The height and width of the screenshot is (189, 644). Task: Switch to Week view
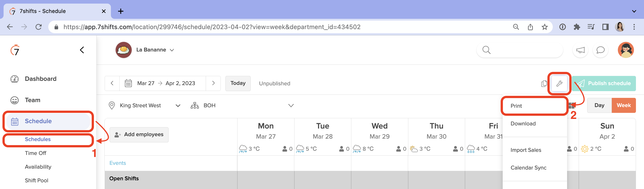point(623,105)
